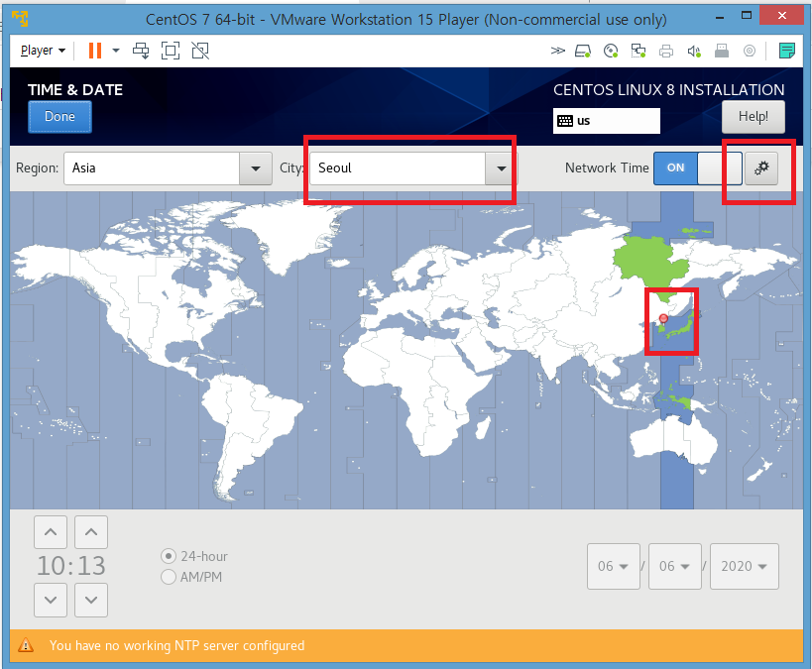Click the Seoul location pin on the map
Image resolution: width=812 pixels, height=669 pixels.
coord(663,319)
